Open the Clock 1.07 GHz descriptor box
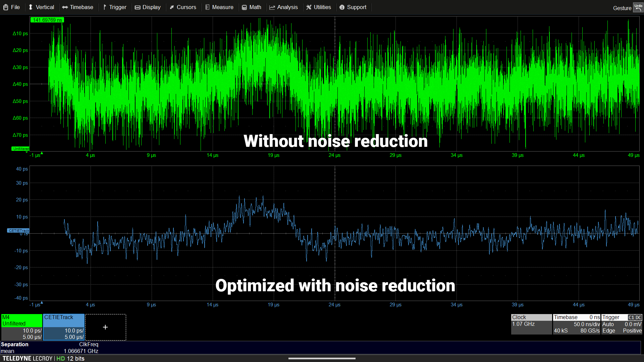This screenshot has width=644, height=362. 531,324
